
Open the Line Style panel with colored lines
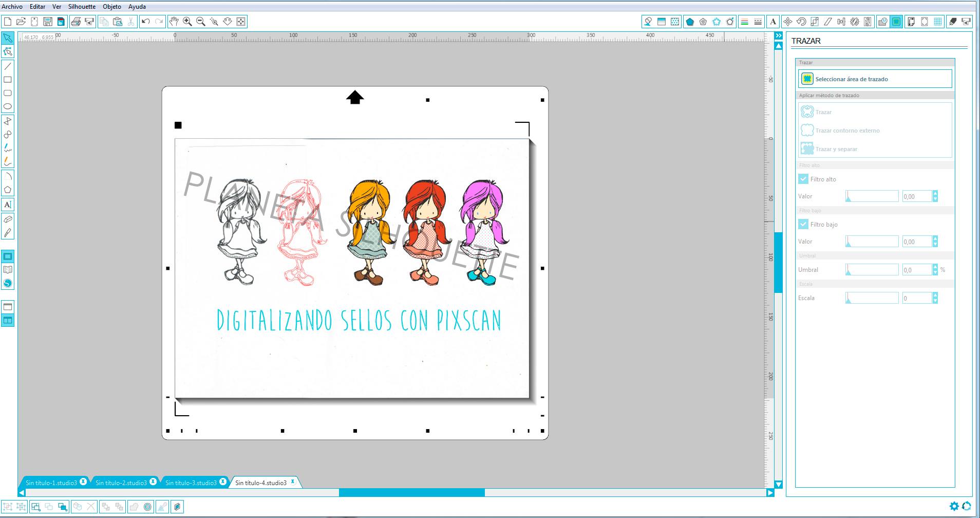(744, 22)
